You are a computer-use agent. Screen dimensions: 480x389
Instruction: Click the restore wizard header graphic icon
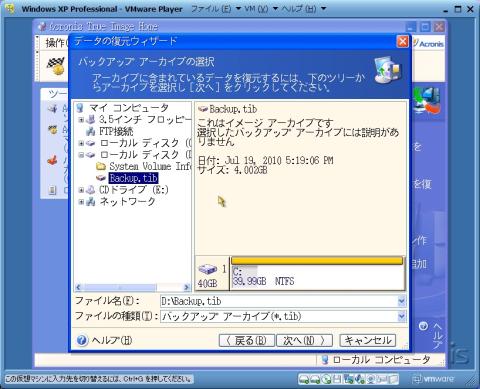(x=387, y=69)
